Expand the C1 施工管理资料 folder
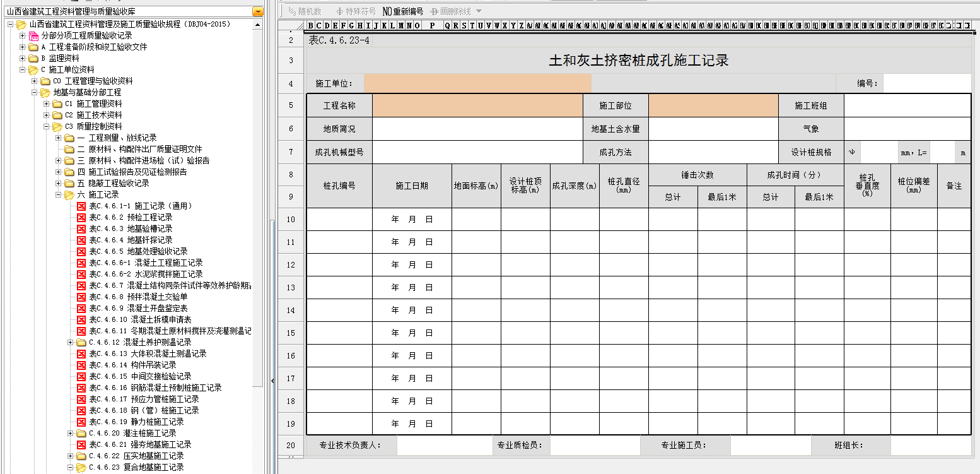 (x=47, y=104)
